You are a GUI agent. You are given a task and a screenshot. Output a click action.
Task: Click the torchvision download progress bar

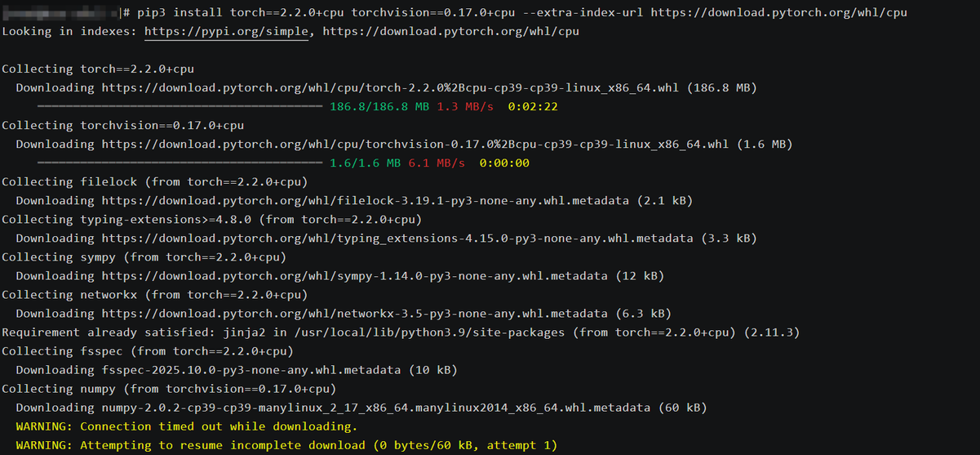(180, 163)
